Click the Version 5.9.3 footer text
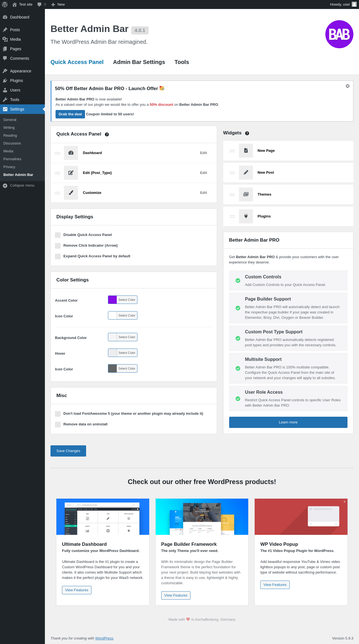The height and width of the screenshot is (644, 359). [342, 638]
